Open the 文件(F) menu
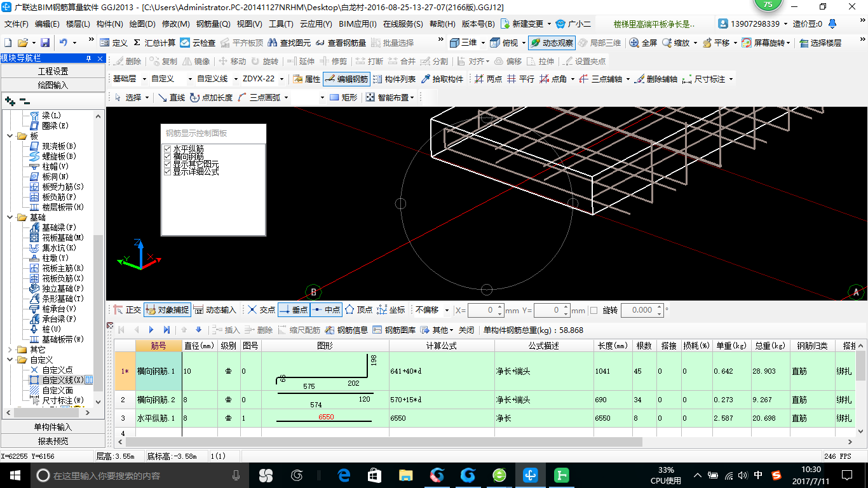This screenshot has width=868, height=488. 17,24
